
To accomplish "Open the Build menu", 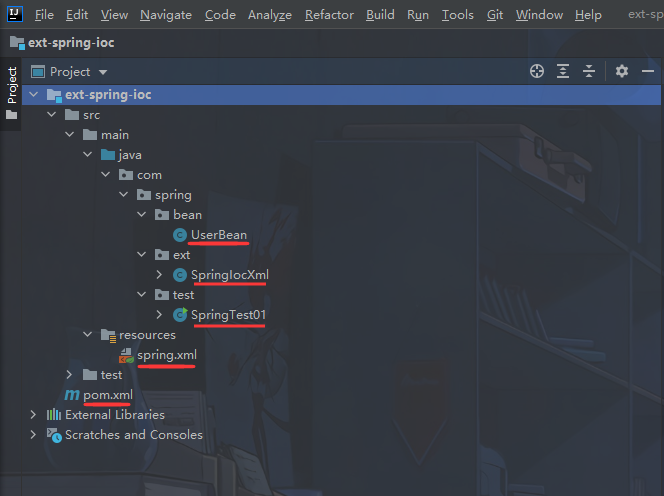I will pos(380,15).
